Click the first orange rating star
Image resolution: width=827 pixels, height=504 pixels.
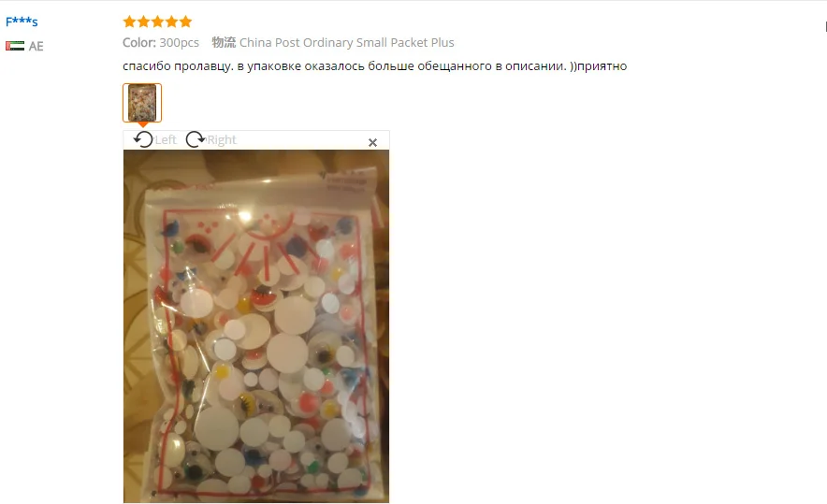tap(129, 22)
